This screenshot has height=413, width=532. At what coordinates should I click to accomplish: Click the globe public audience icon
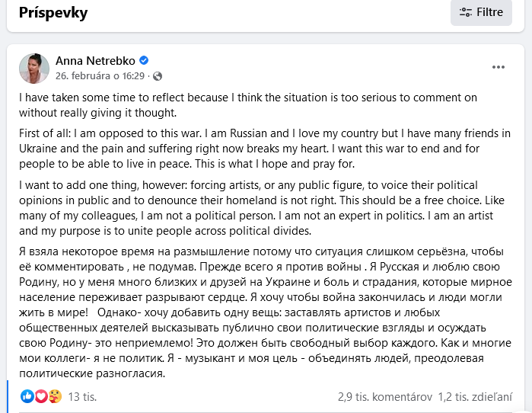pyautogui.click(x=158, y=76)
